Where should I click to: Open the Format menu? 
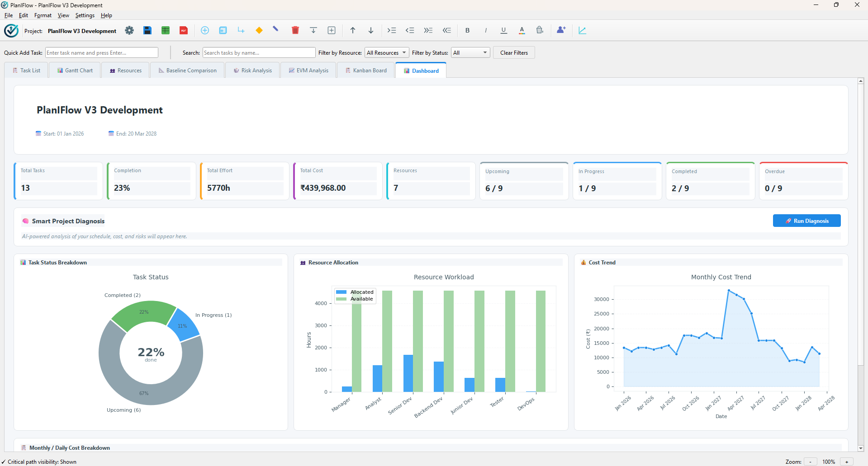click(x=43, y=15)
